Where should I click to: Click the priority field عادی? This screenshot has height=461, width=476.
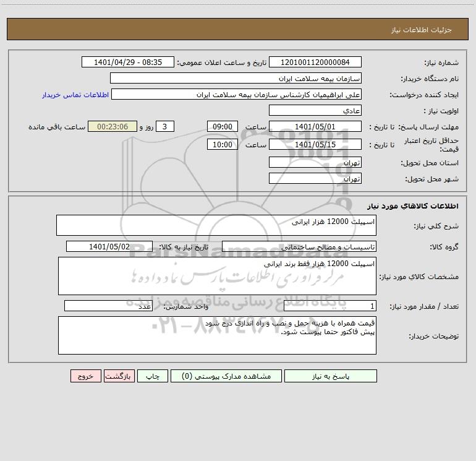(x=315, y=110)
